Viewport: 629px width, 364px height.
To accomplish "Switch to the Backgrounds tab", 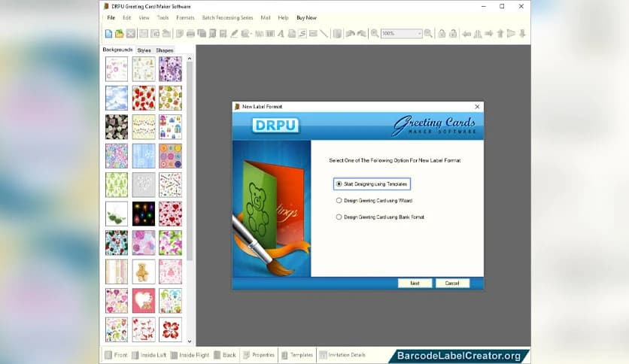I will (x=117, y=50).
